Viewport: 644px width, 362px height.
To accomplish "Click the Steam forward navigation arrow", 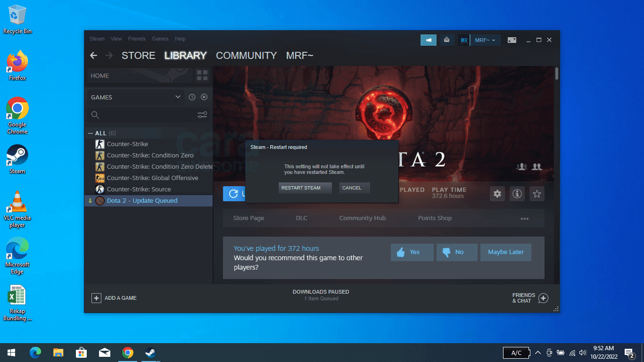I will 109,56.
